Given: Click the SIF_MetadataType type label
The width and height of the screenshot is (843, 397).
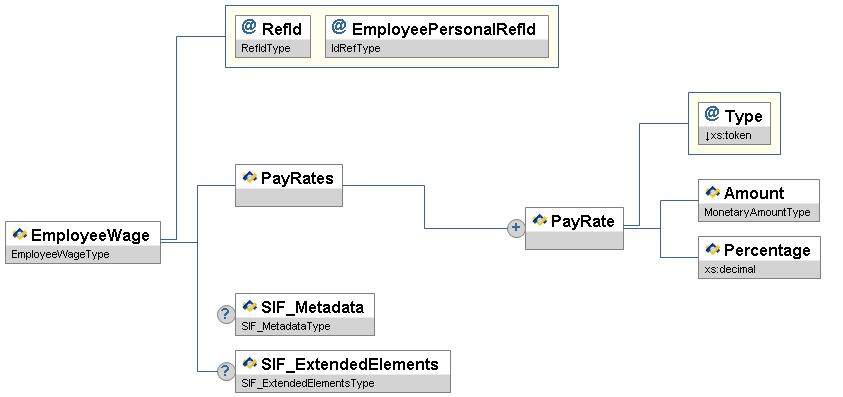Looking at the screenshot, I should [x=285, y=327].
